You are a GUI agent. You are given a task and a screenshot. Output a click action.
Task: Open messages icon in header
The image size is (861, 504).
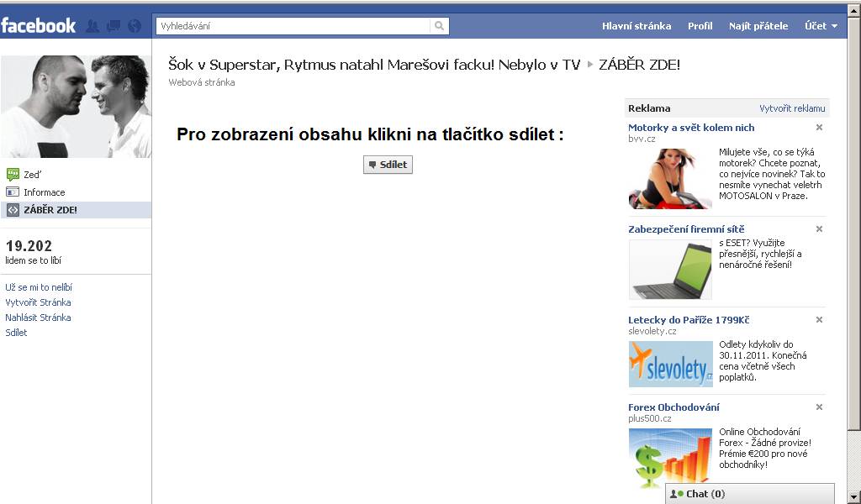click(114, 26)
